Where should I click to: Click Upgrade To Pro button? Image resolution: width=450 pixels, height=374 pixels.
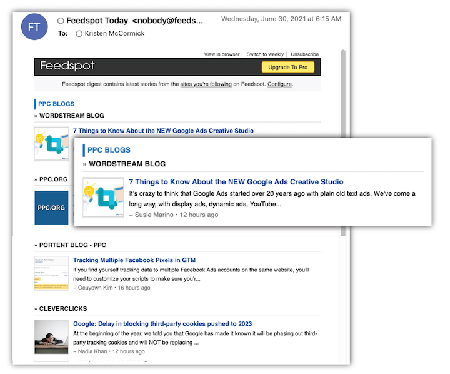pos(288,67)
